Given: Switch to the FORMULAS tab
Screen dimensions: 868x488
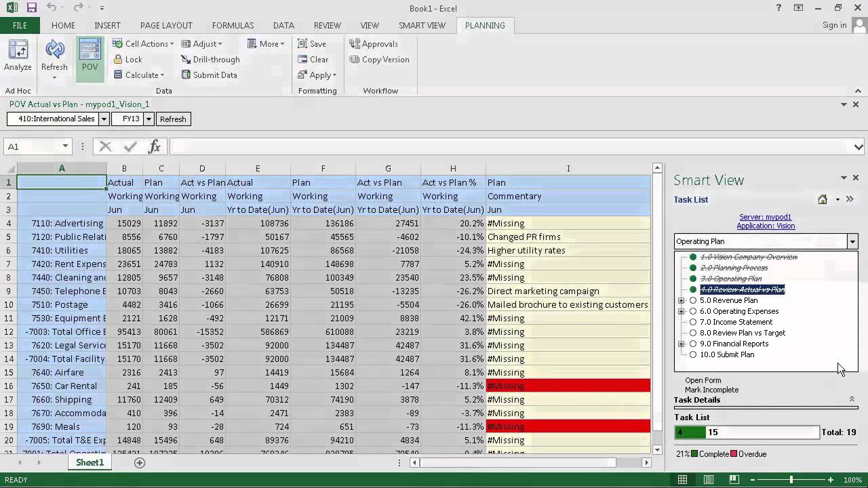Looking at the screenshot, I should pyautogui.click(x=233, y=25).
